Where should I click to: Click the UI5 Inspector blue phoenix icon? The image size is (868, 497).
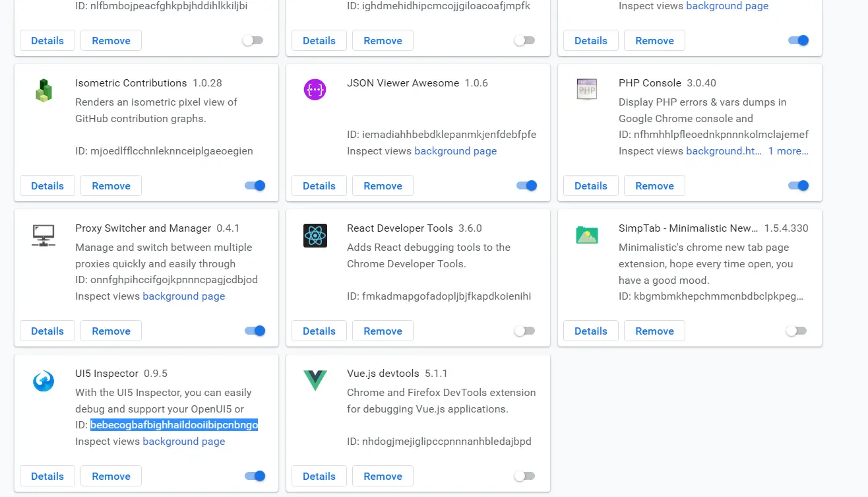tap(44, 381)
